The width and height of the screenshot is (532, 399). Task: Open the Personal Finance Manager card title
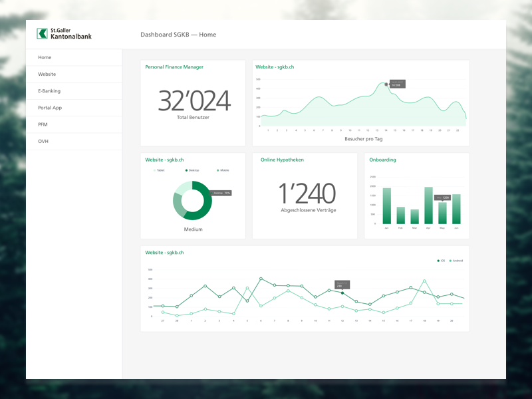[x=174, y=67]
